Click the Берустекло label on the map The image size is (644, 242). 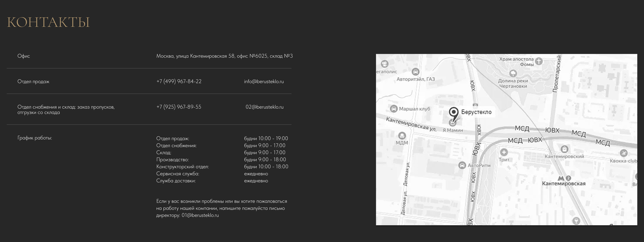point(476,112)
